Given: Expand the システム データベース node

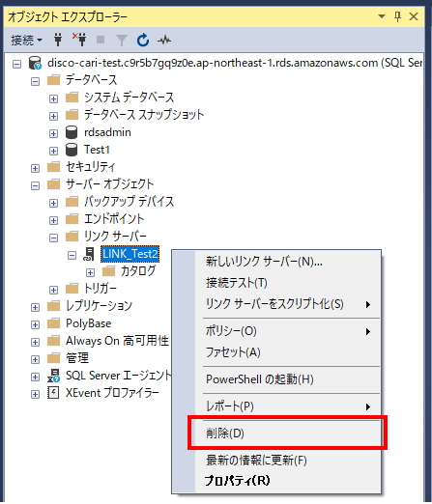Looking at the screenshot, I should (53, 98).
